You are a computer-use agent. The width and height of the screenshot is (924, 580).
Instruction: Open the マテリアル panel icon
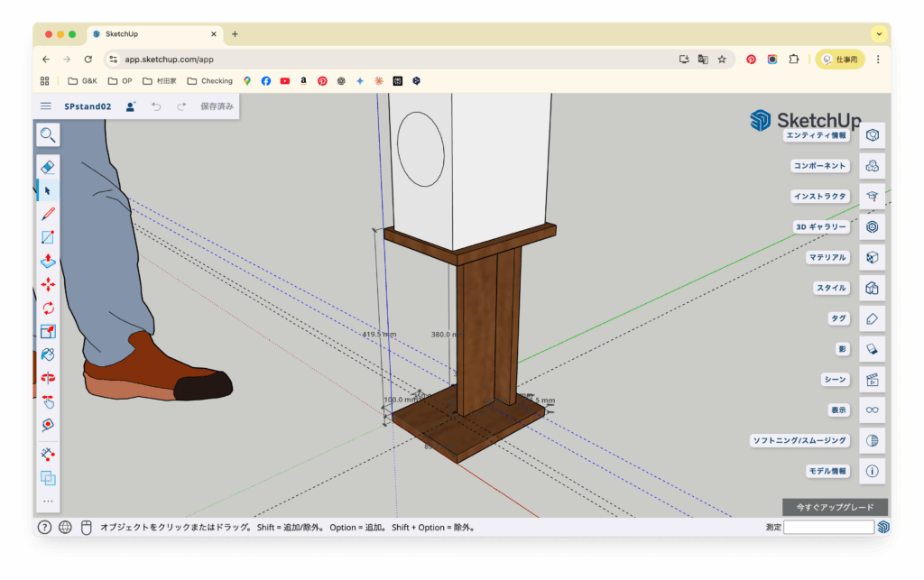pyautogui.click(x=872, y=257)
